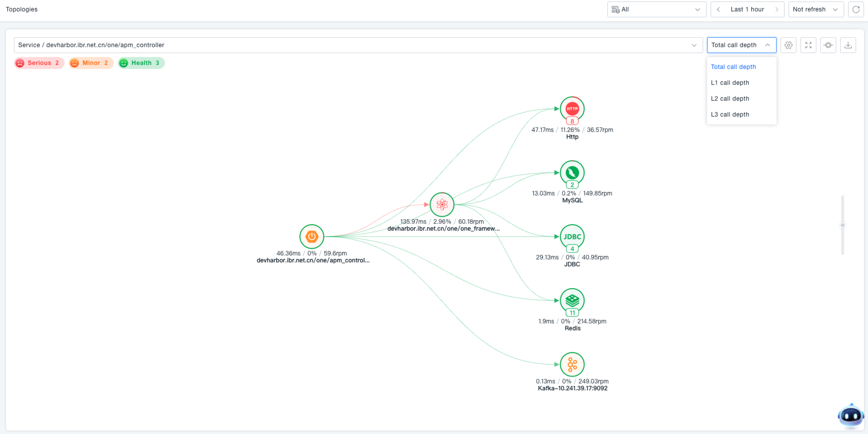Click the Http node icon
The height and width of the screenshot is (434, 868).
click(x=572, y=109)
